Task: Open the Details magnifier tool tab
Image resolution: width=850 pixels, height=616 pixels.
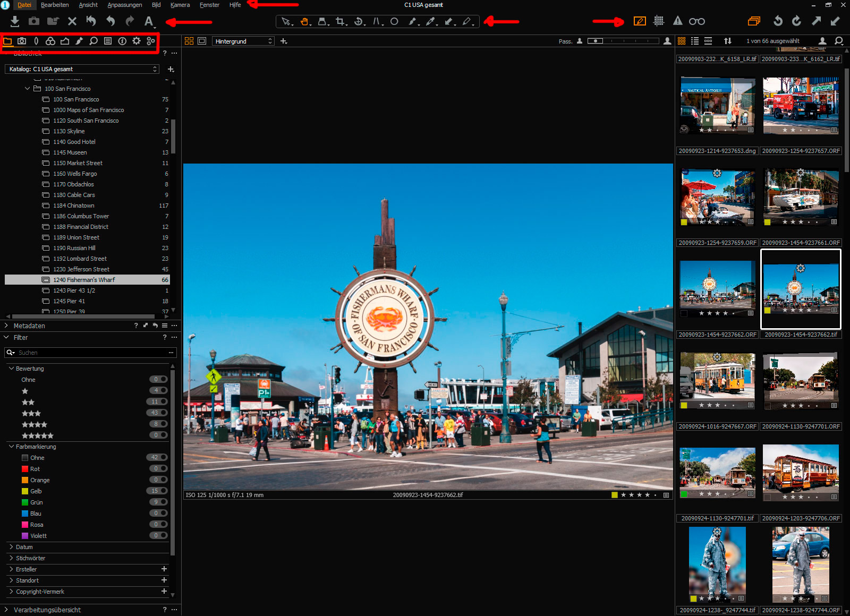Action: (x=93, y=41)
